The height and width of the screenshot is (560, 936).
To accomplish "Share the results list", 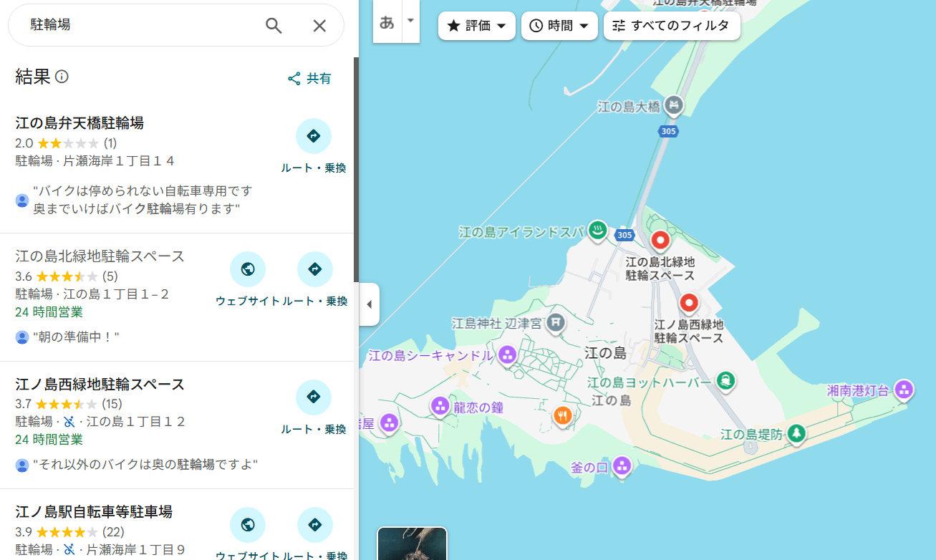I will coord(309,79).
